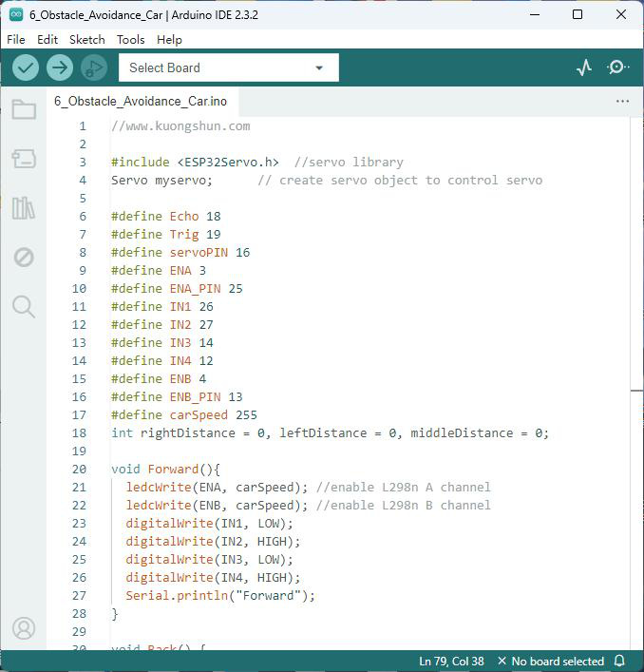Maximize the Arduino IDE window
The width and height of the screenshot is (644, 672).
pos(578,14)
